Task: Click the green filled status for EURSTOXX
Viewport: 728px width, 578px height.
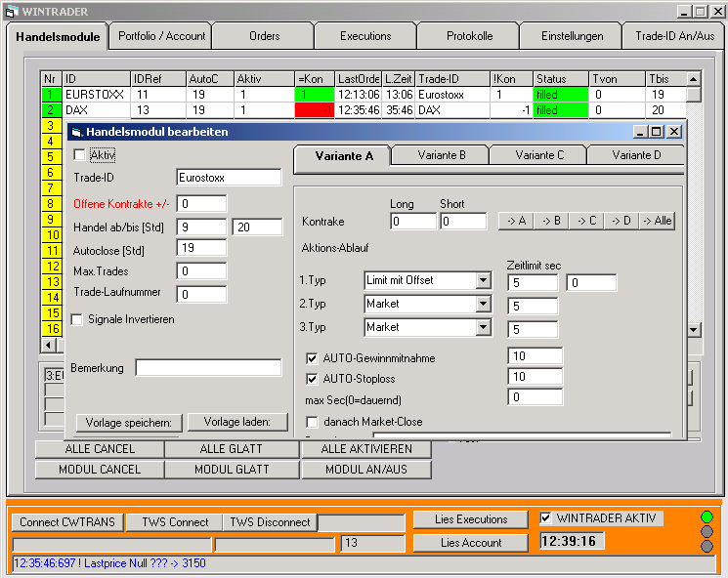Action: 560,95
